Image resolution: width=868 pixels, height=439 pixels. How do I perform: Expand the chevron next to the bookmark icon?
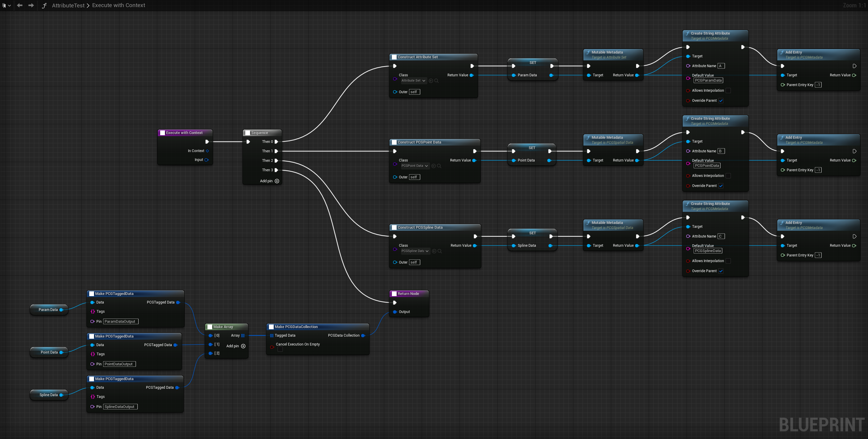tap(9, 5)
